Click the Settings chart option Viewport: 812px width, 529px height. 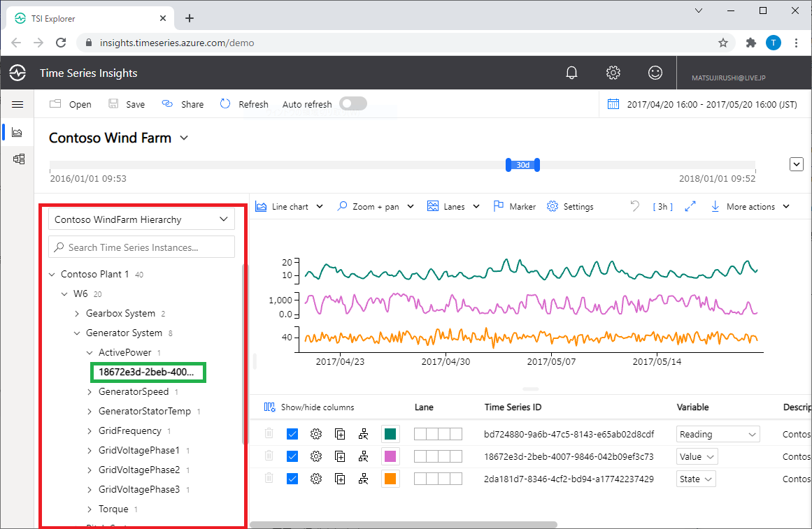point(570,207)
